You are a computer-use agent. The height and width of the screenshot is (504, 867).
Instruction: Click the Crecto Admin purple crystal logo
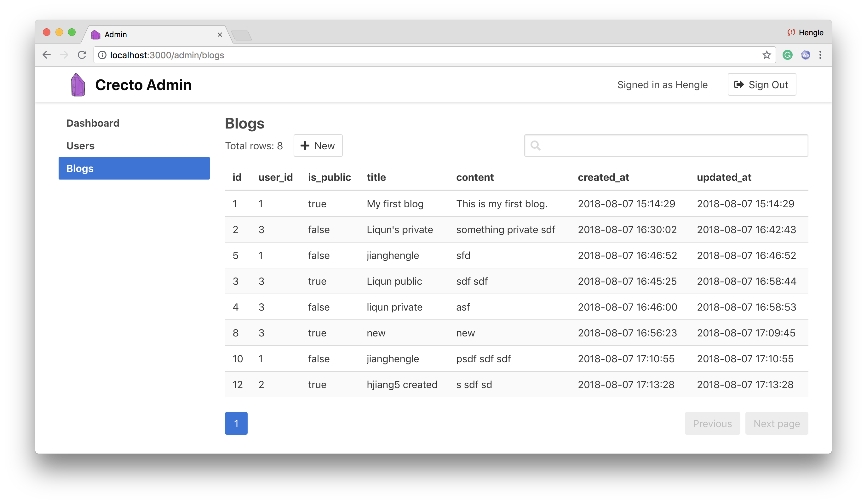(78, 85)
